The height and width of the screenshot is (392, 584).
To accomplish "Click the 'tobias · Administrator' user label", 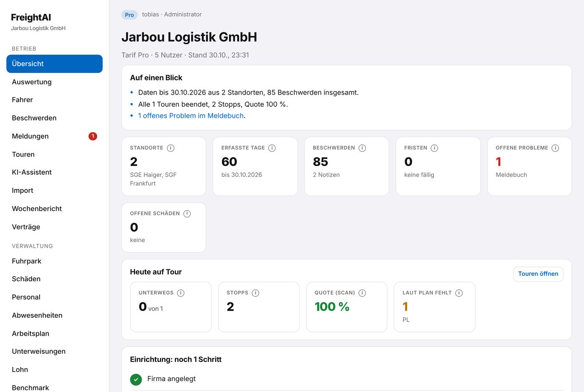I will 172,14.
